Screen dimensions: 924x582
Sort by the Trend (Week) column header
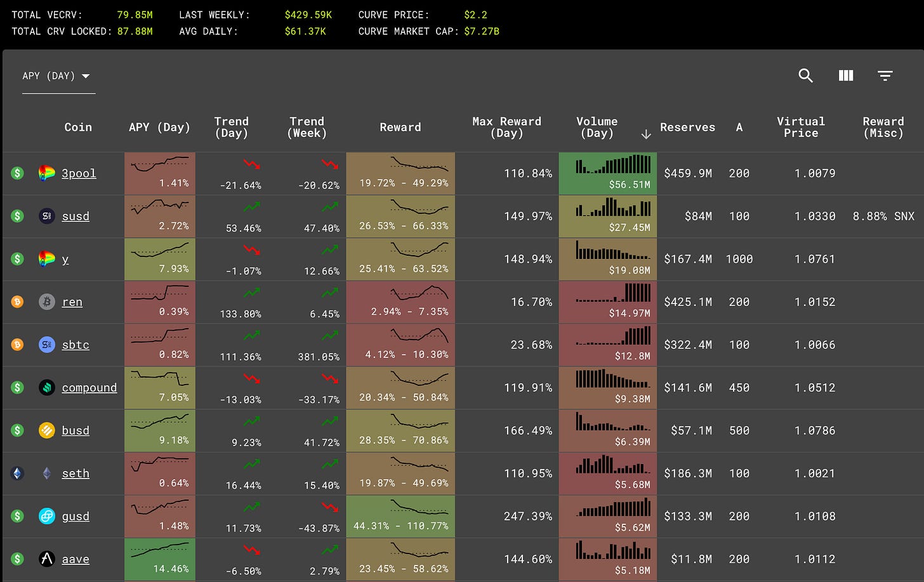[307, 127]
